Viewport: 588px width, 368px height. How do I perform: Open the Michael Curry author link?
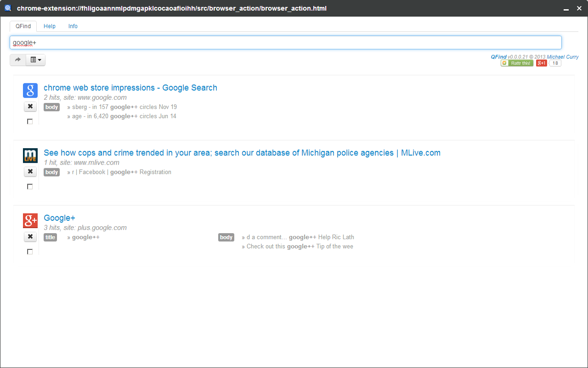point(563,57)
